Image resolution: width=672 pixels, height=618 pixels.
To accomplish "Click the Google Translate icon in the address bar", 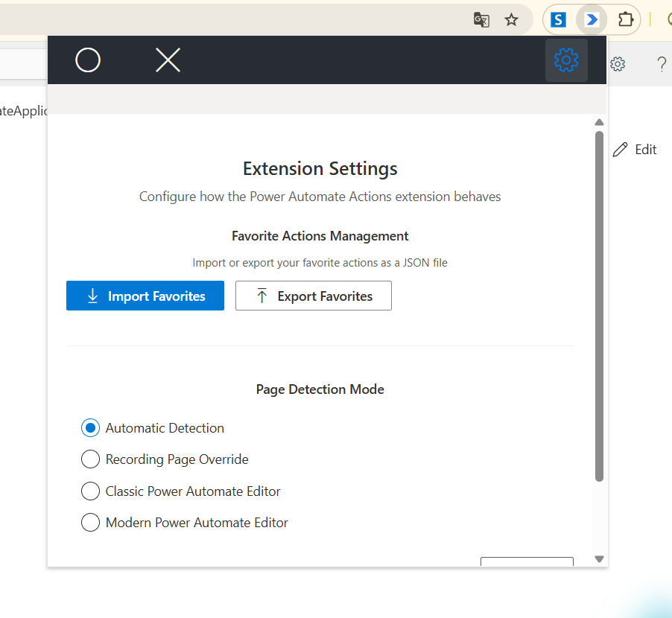I will click(481, 20).
